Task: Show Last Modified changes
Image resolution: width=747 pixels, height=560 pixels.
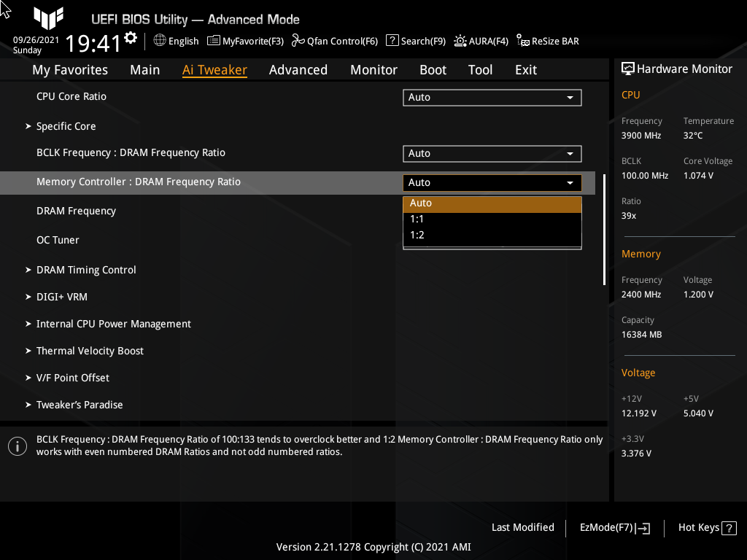Action: pyautogui.click(x=522, y=527)
